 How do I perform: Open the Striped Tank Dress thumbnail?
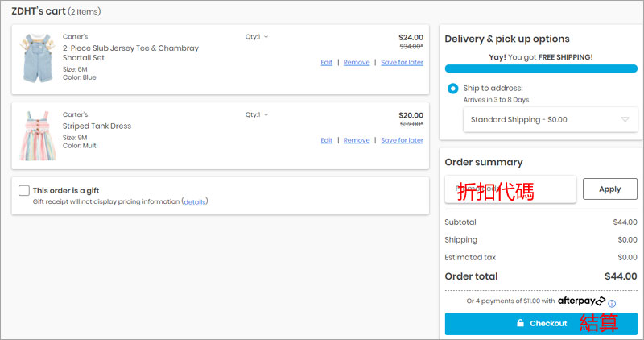tap(38, 135)
